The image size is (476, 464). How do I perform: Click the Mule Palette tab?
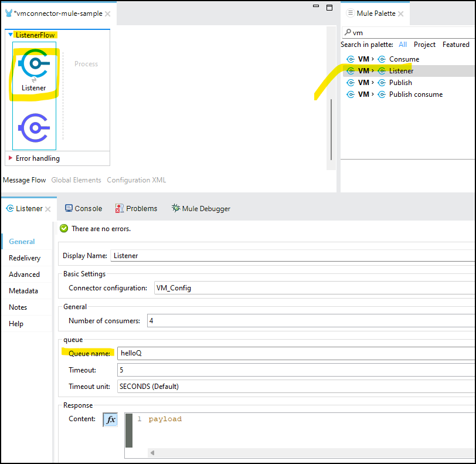pos(376,13)
